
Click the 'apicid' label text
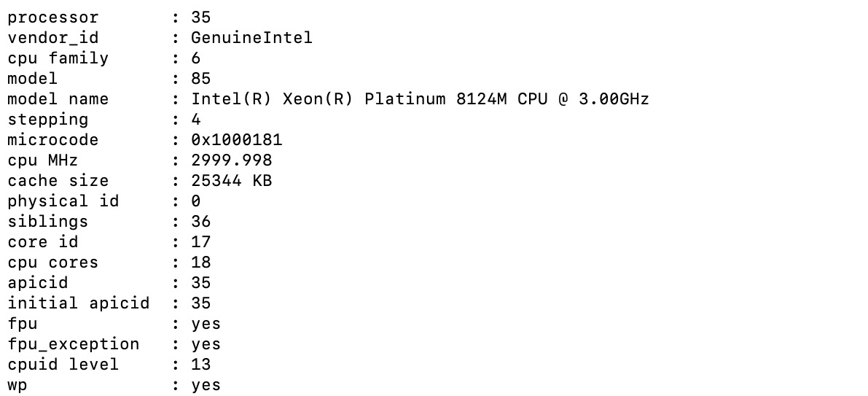coord(38,282)
